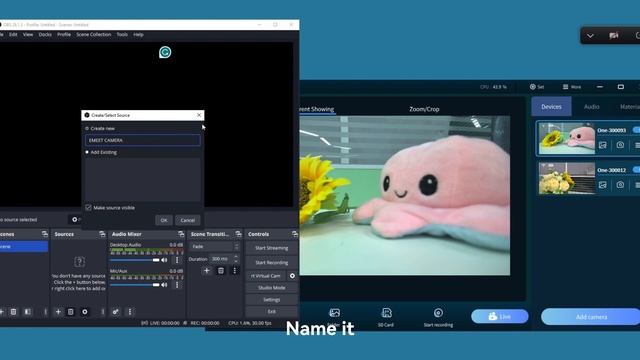This screenshot has width=640, height=360.
Task: Open the Profile menu in OBS
Action: point(64,35)
